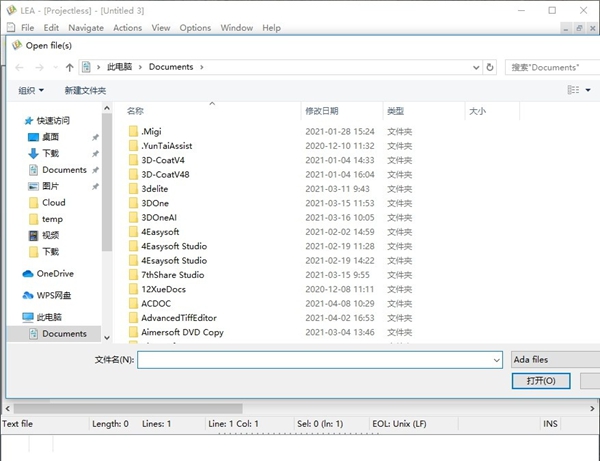The width and height of the screenshot is (600, 461).
Task: Open the File menu
Action: 27,28
